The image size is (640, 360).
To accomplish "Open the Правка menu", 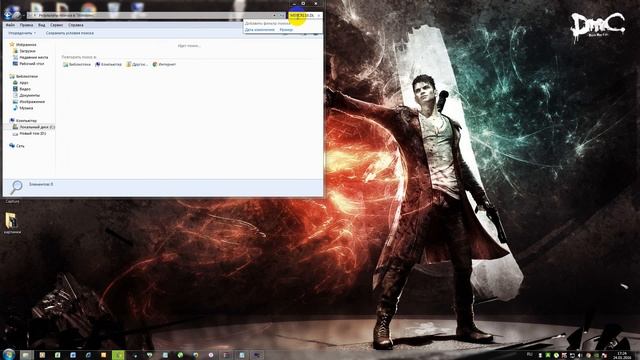I will coord(26,25).
